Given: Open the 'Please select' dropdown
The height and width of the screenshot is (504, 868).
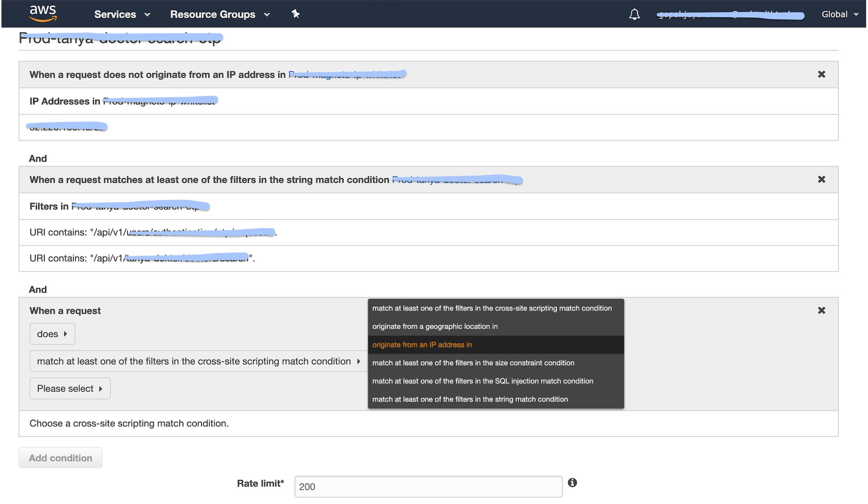Looking at the screenshot, I should point(70,389).
